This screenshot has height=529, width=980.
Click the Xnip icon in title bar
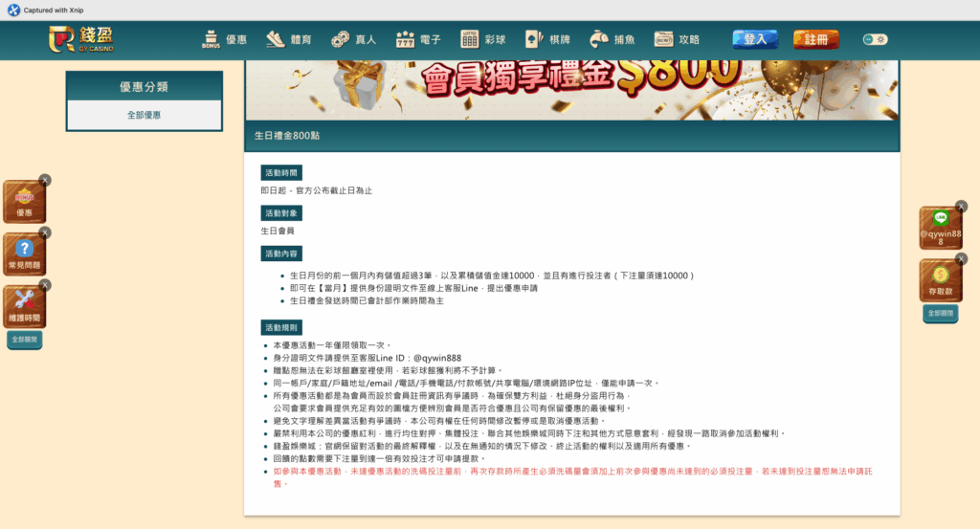pyautogui.click(x=13, y=10)
